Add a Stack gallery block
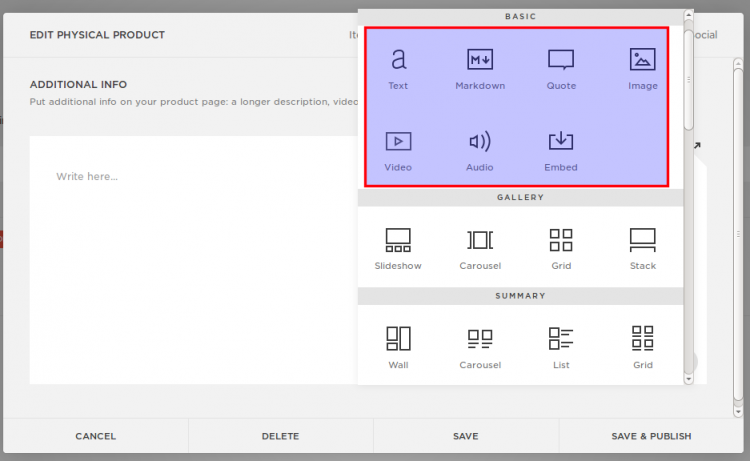 click(642, 249)
